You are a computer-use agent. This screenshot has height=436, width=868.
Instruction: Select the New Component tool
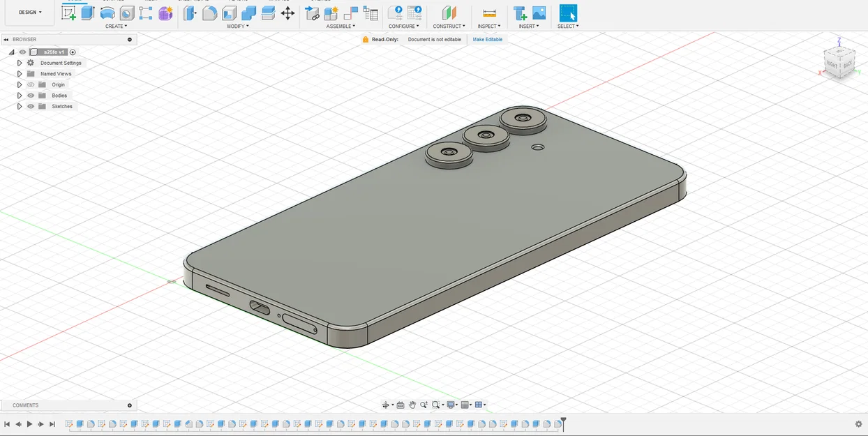coord(331,13)
